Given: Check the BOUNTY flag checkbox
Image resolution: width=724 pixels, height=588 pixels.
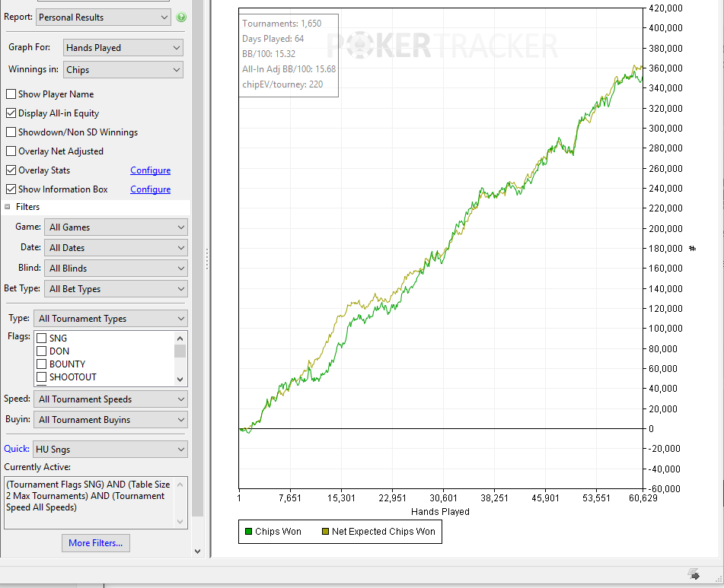Looking at the screenshot, I should tap(42, 364).
